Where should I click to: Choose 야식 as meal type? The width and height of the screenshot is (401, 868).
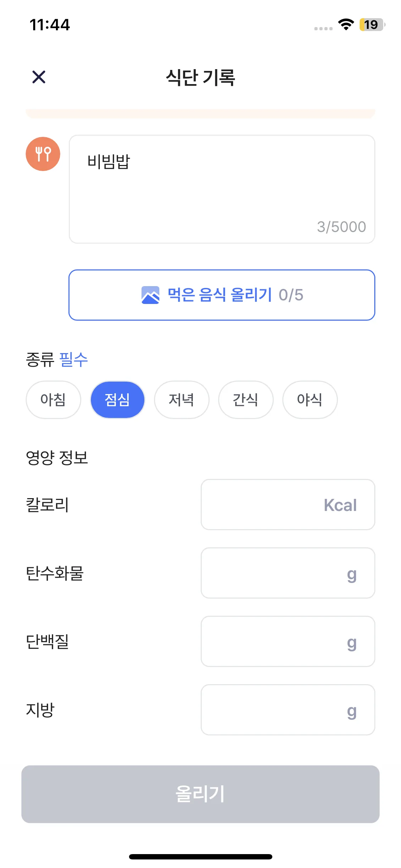click(x=310, y=399)
